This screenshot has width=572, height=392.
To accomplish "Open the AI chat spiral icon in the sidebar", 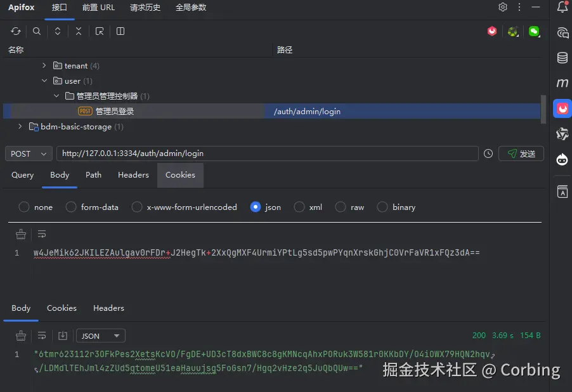I will point(562,32).
